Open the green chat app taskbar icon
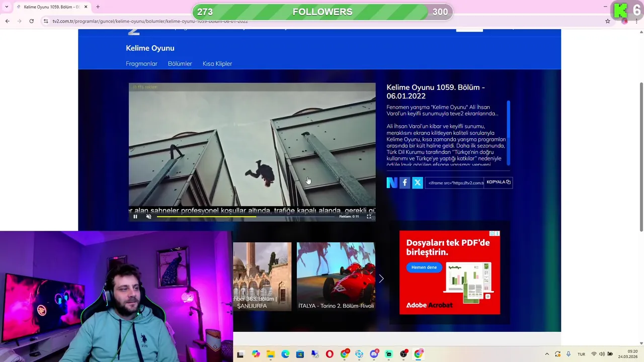The height and width of the screenshot is (362, 644). coord(389,354)
